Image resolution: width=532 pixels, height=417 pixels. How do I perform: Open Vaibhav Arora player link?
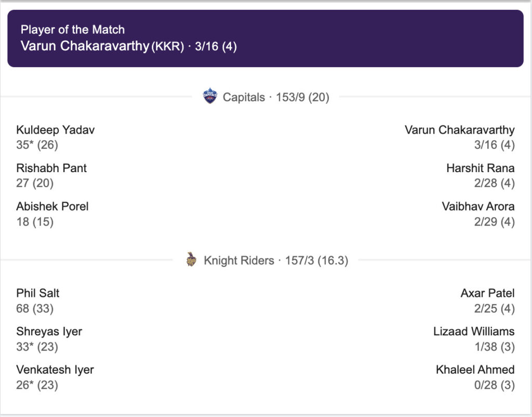coord(478,206)
